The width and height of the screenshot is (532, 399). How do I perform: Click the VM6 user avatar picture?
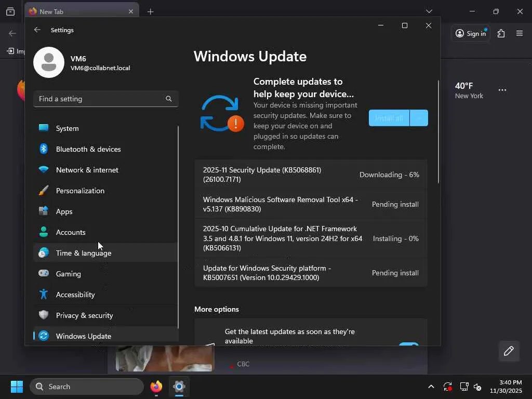[49, 62]
